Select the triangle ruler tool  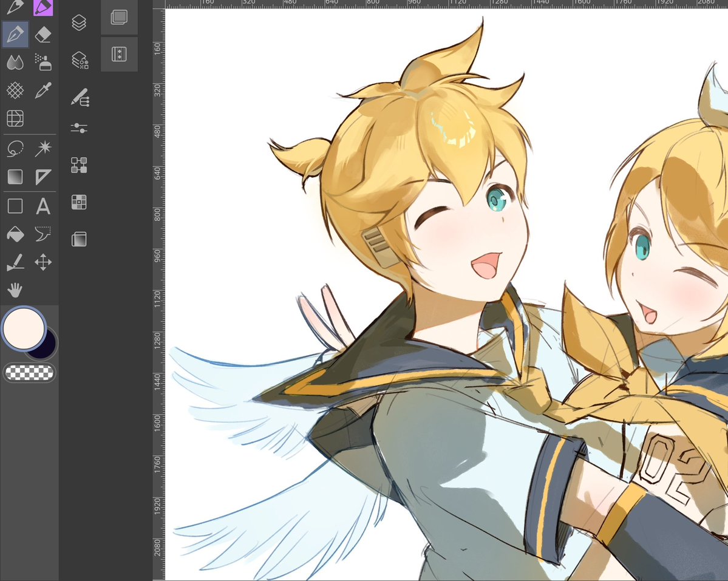pyautogui.click(x=43, y=177)
